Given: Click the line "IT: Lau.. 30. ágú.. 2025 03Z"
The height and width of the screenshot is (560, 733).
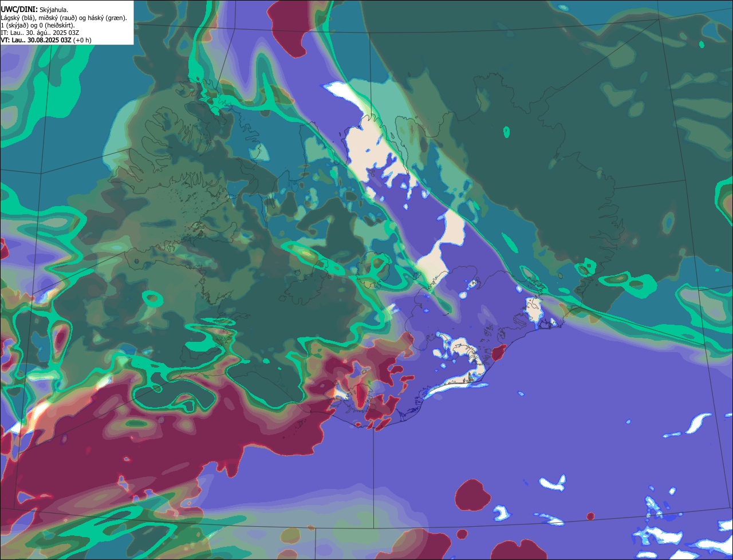Looking at the screenshot, I should tap(40, 33).
